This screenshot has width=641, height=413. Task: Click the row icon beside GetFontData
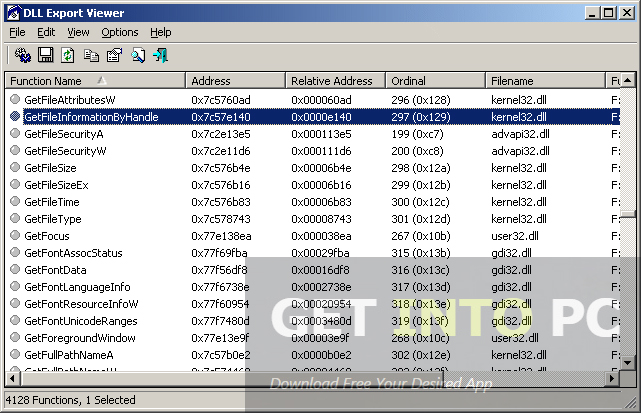tap(15, 269)
